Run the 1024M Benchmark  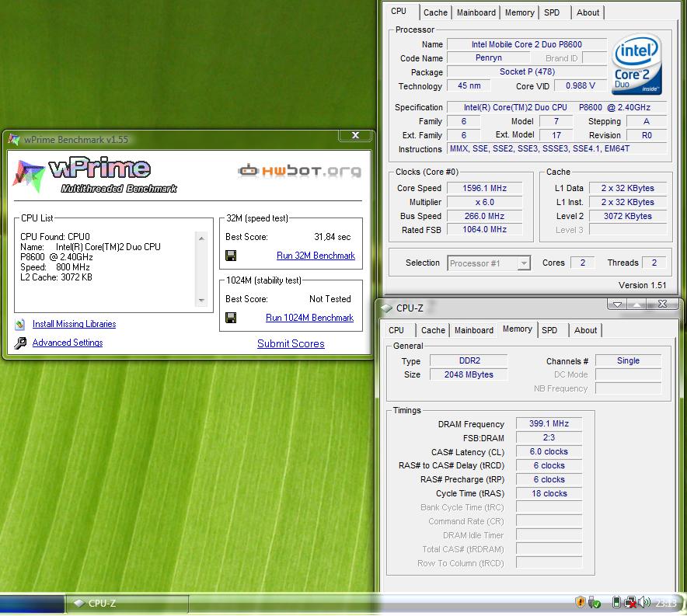tap(309, 318)
